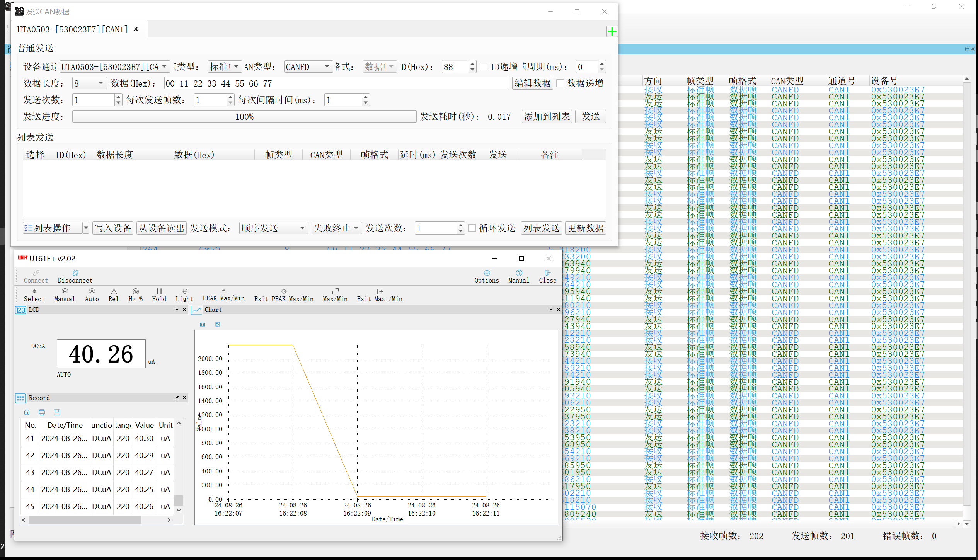The image size is (978, 560).
Task: Clear the chart with trash icon
Action: point(203,324)
